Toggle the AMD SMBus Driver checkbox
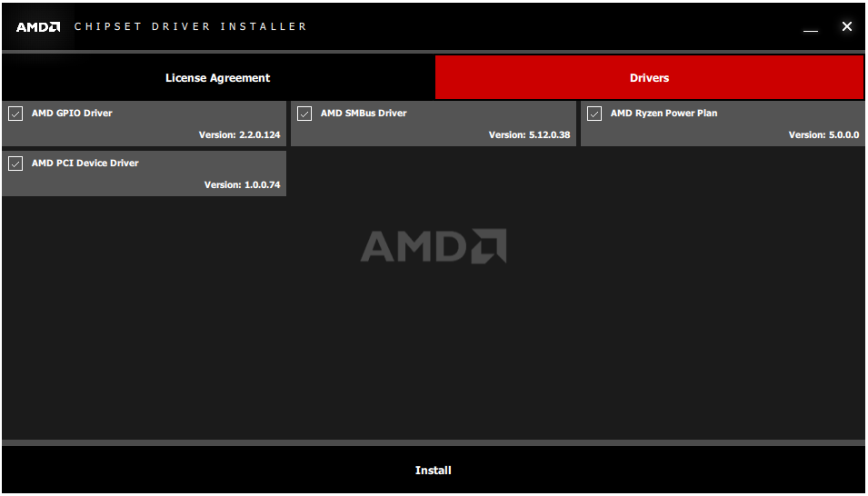The width and height of the screenshot is (868, 496). tap(304, 114)
